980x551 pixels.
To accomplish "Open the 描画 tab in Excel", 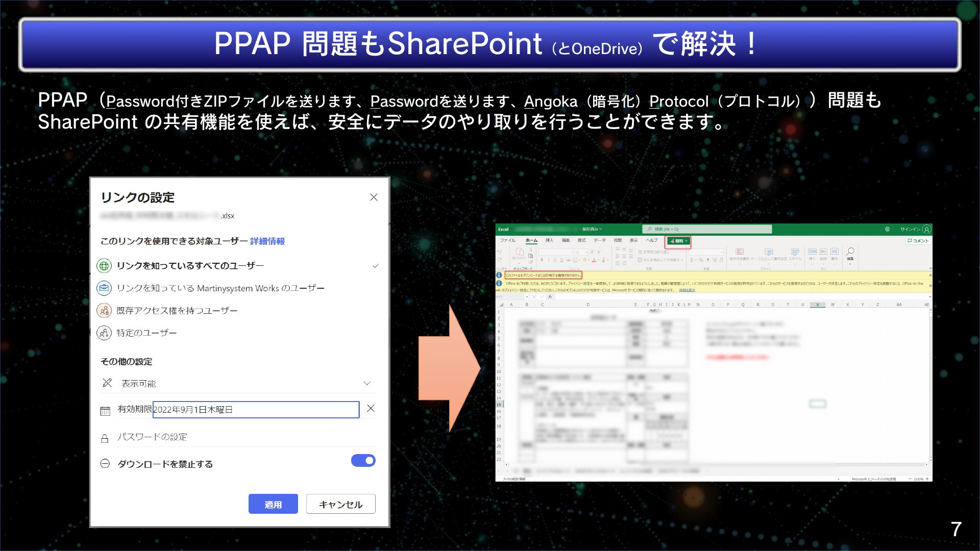I will (x=566, y=240).
